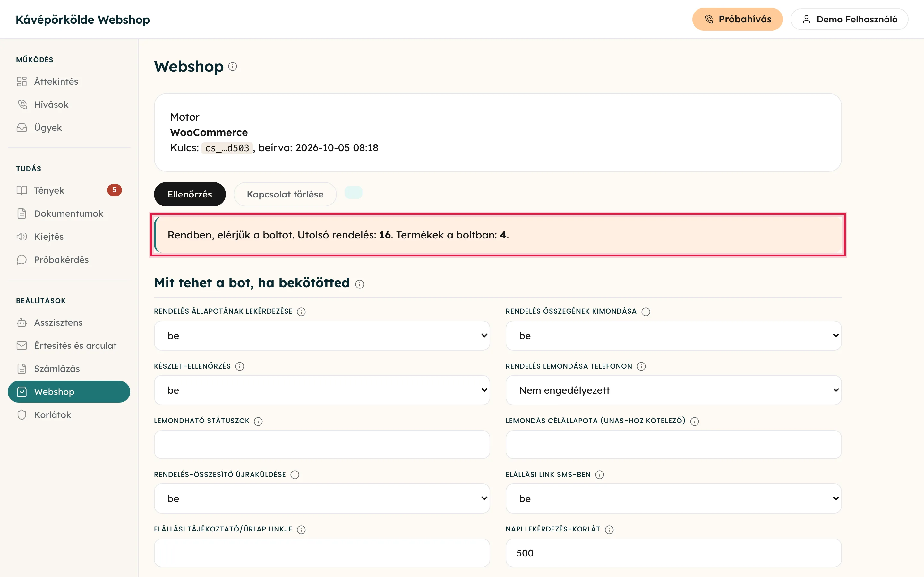Start a Próbahívás from the header
Image resolution: width=924 pixels, height=577 pixels.
(x=737, y=19)
